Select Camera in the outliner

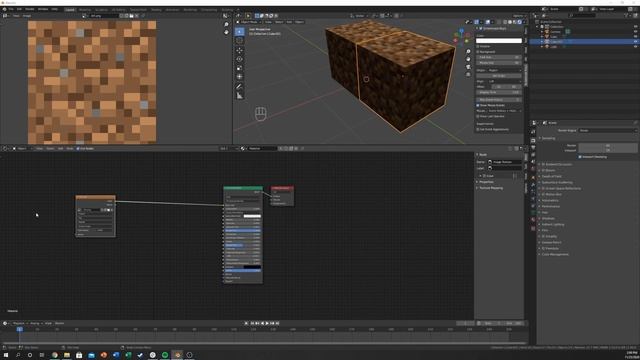[555, 32]
